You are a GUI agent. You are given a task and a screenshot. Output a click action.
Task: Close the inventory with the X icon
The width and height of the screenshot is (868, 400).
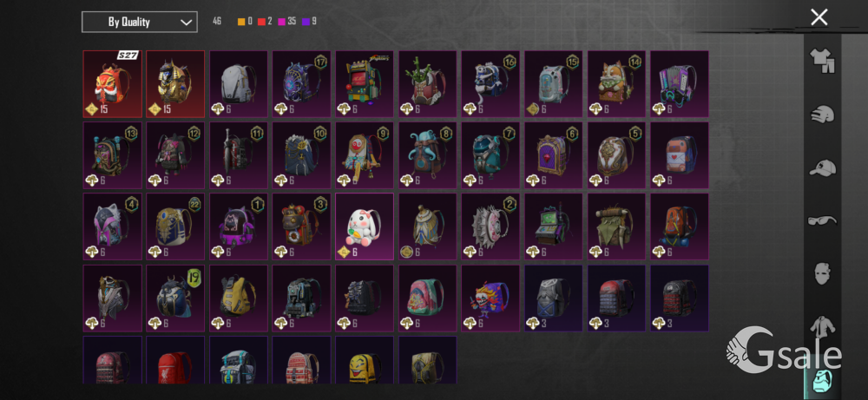coord(819,17)
